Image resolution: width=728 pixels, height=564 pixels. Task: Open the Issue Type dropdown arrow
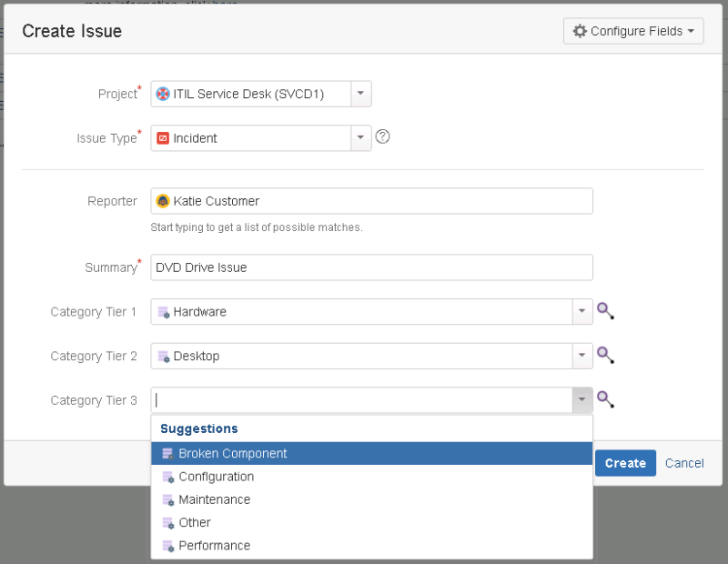tap(360, 138)
